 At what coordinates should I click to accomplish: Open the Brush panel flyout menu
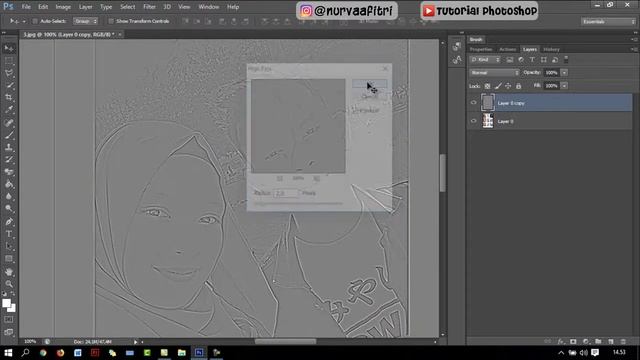point(634,39)
